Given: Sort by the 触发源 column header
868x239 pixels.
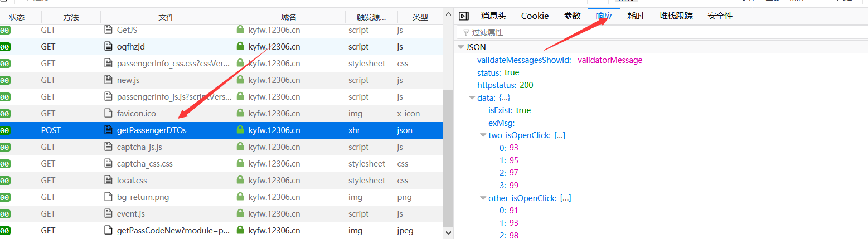Looking at the screenshot, I should tap(371, 17).
